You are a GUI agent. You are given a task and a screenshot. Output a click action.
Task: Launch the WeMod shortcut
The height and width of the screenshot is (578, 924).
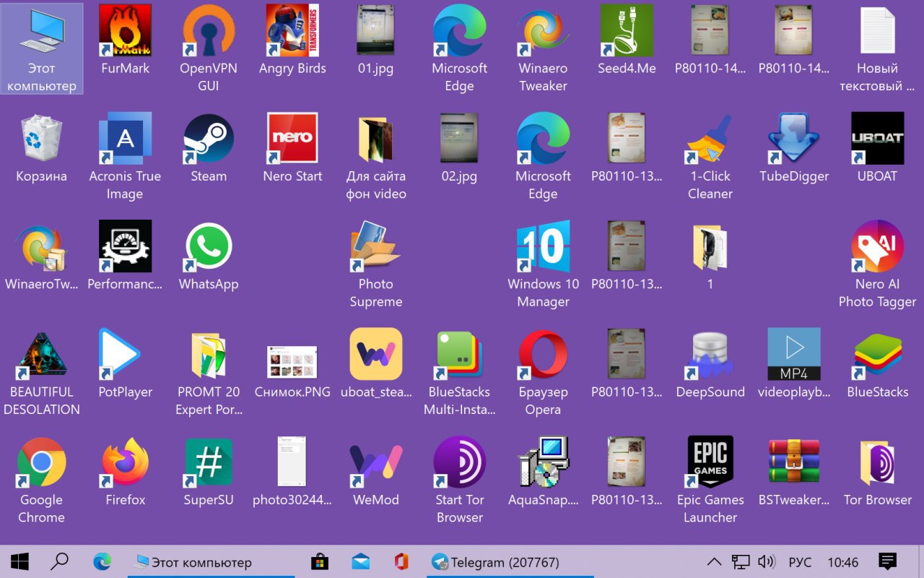point(376,462)
